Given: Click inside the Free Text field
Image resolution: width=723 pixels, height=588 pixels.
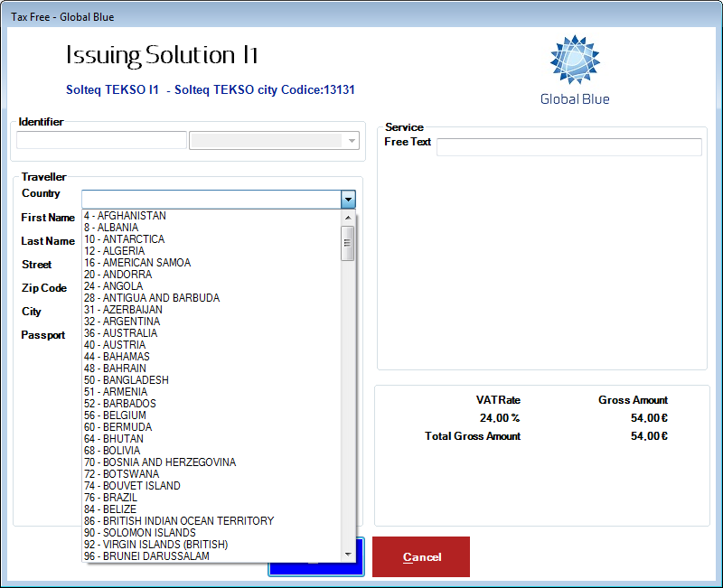Looking at the screenshot, I should pyautogui.click(x=569, y=146).
